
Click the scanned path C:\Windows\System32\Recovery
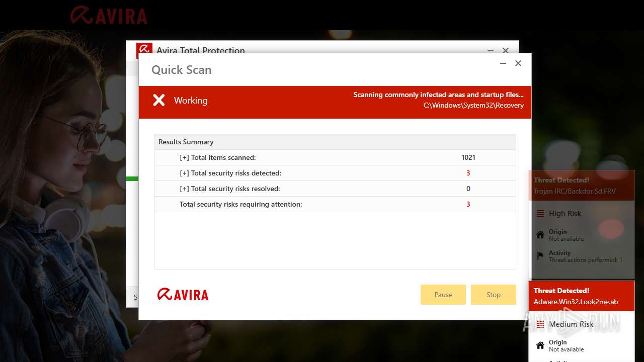coord(473,105)
